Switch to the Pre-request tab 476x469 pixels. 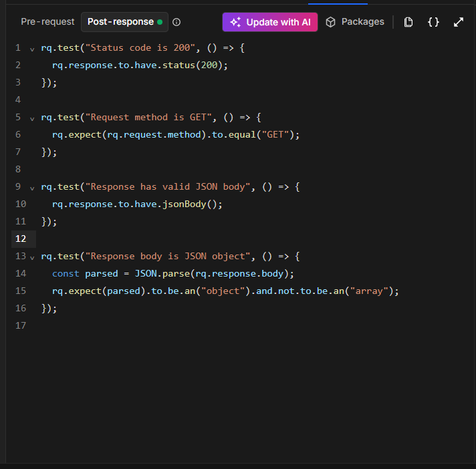(47, 22)
